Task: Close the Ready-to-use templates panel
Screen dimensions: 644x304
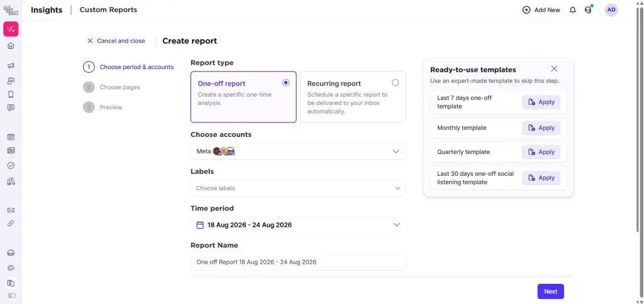Action: pos(554,68)
